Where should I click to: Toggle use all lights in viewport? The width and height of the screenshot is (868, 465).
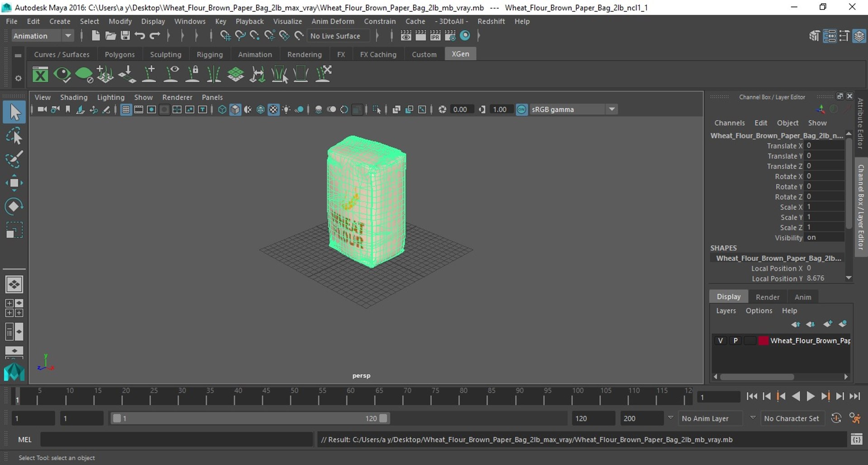[286, 109]
